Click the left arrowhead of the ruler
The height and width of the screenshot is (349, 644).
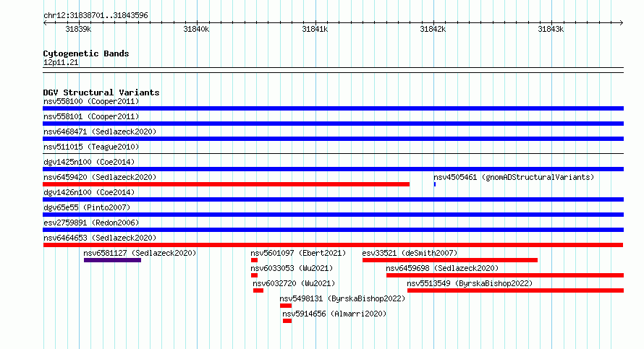coord(45,22)
